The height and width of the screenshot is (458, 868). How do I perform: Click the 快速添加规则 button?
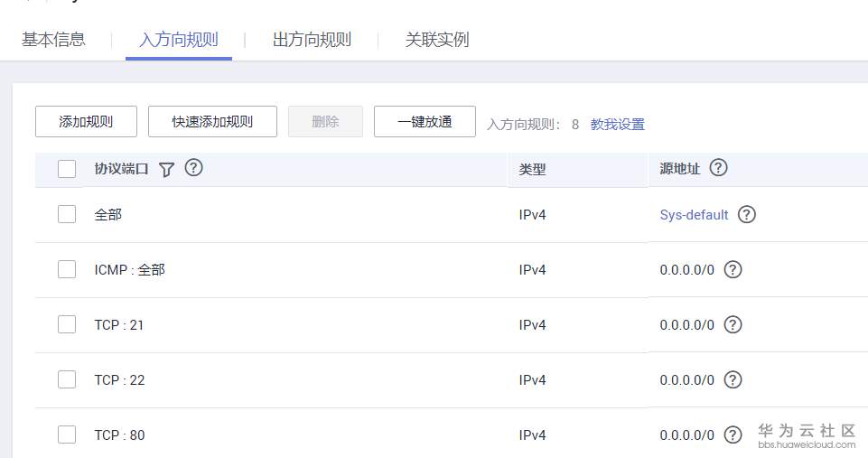212,122
